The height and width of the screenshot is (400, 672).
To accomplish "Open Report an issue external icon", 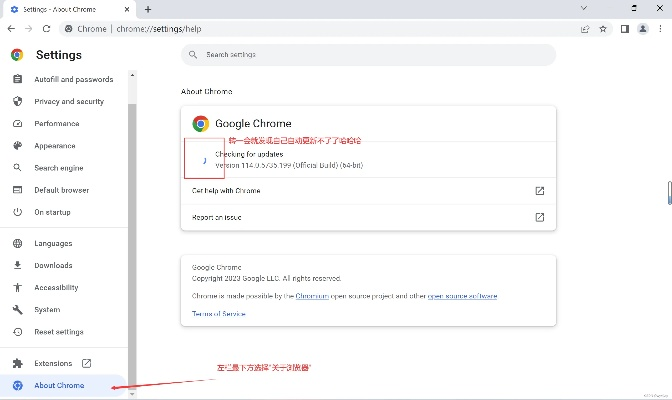I will [x=539, y=217].
